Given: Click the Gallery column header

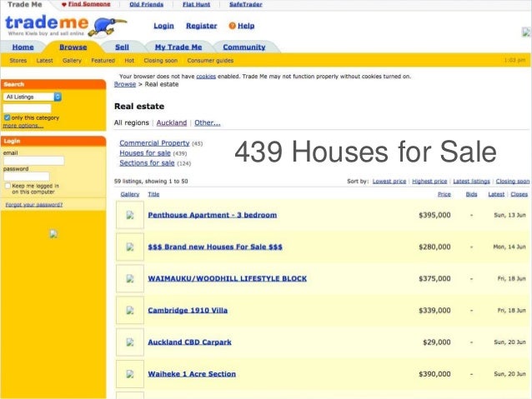Looking at the screenshot, I should coord(130,194).
